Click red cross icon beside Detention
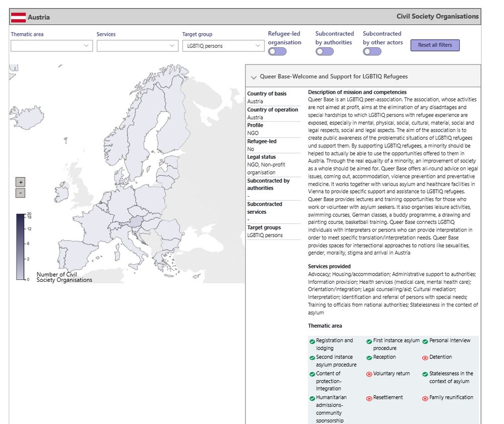The height and width of the screenshot is (424, 504). [425, 358]
